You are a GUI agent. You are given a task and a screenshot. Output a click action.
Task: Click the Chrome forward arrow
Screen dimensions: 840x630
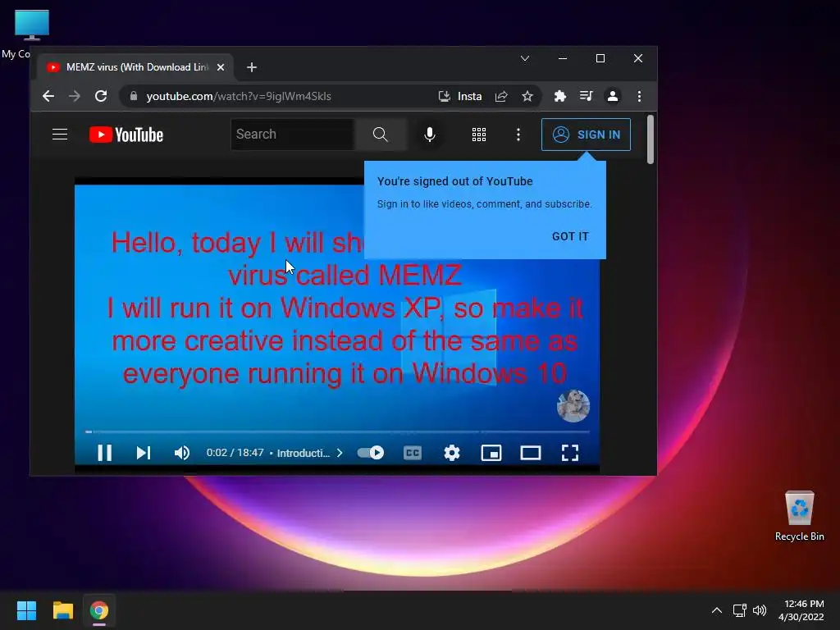[75, 97]
